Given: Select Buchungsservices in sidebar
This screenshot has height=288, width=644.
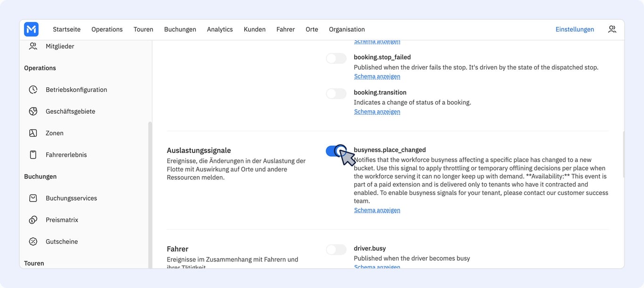Looking at the screenshot, I should tap(71, 198).
